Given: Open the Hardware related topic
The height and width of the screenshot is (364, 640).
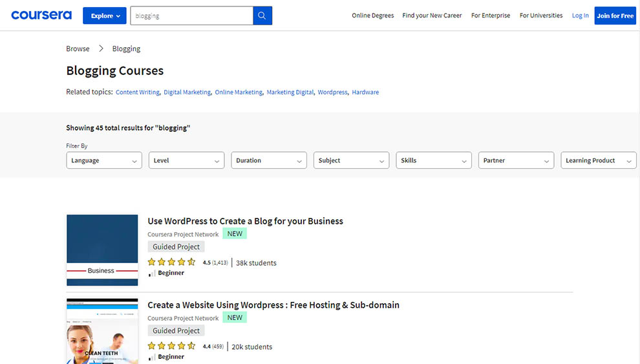Looking at the screenshot, I should pyautogui.click(x=365, y=92).
